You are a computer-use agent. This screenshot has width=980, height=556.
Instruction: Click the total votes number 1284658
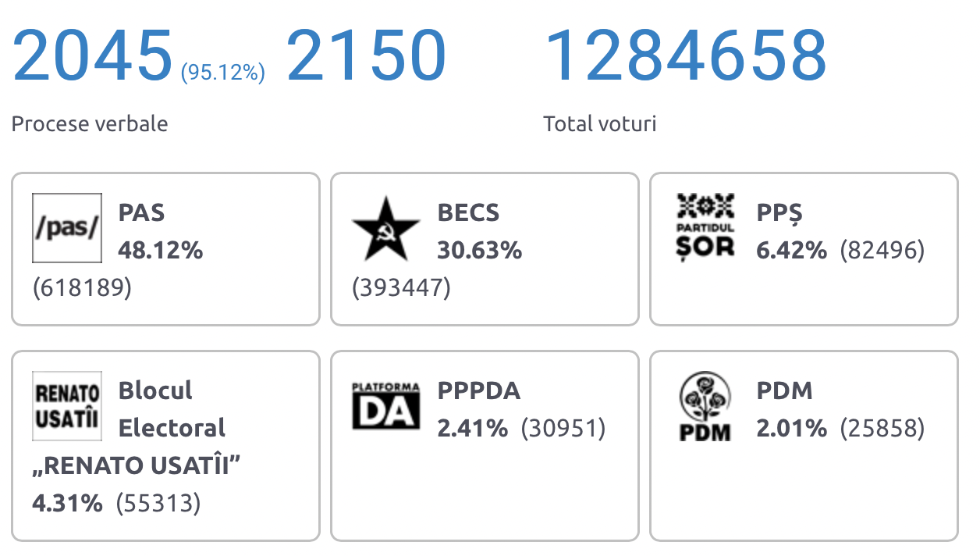[x=685, y=56]
